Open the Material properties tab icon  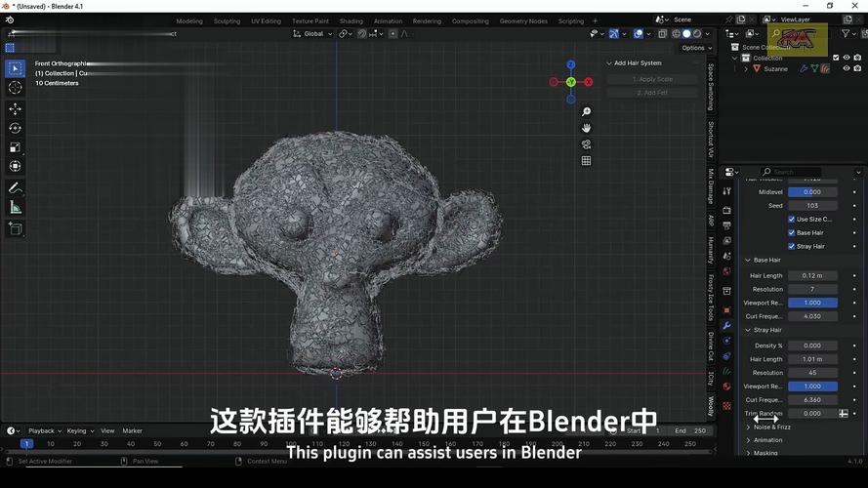(x=726, y=386)
